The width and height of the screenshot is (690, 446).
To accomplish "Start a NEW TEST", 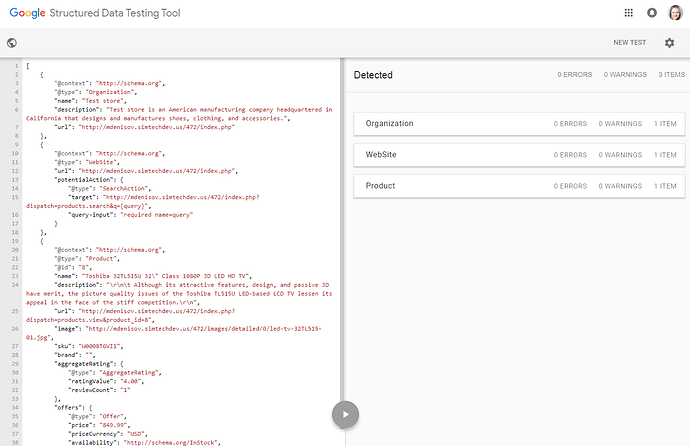I will click(x=630, y=43).
